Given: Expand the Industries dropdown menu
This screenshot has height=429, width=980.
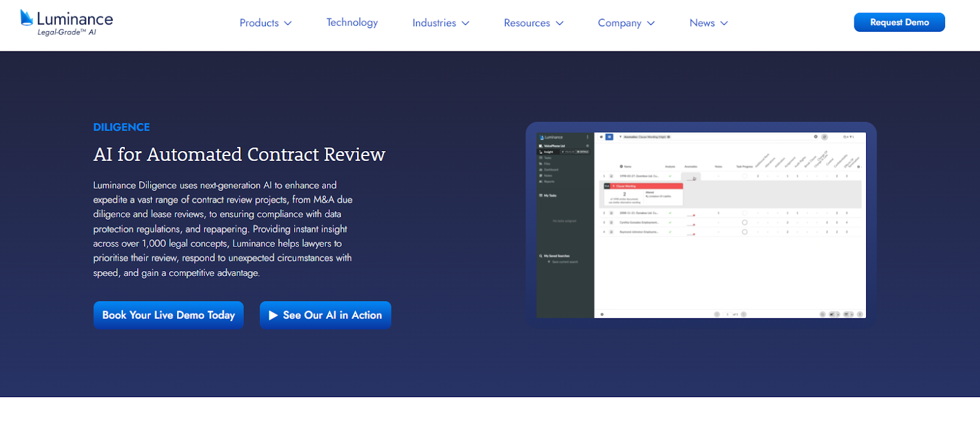Looking at the screenshot, I should coord(441,23).
